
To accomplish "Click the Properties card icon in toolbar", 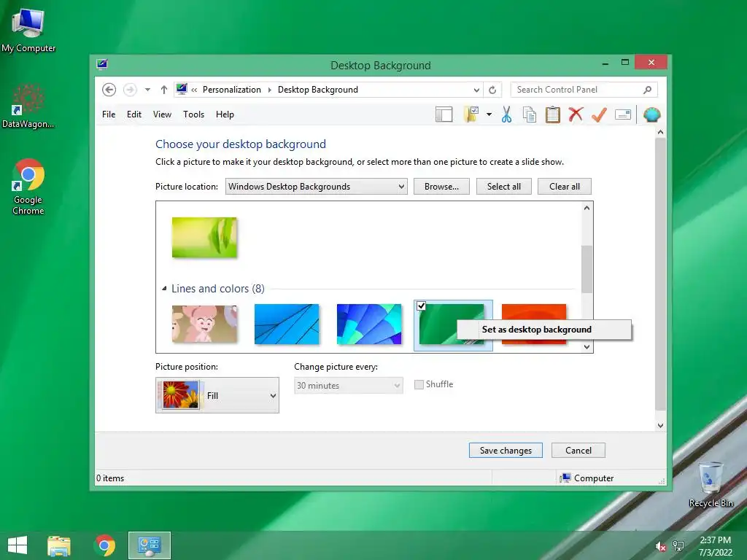I will [623, 114].
